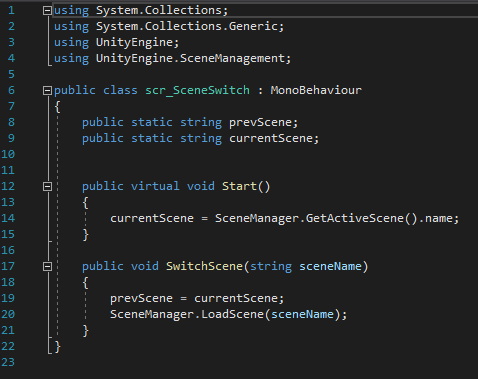Screen dimensions: 478x379
Task: Click the sceneName parameter in the SwitchScene signature
Action: [x=330, y=266]
